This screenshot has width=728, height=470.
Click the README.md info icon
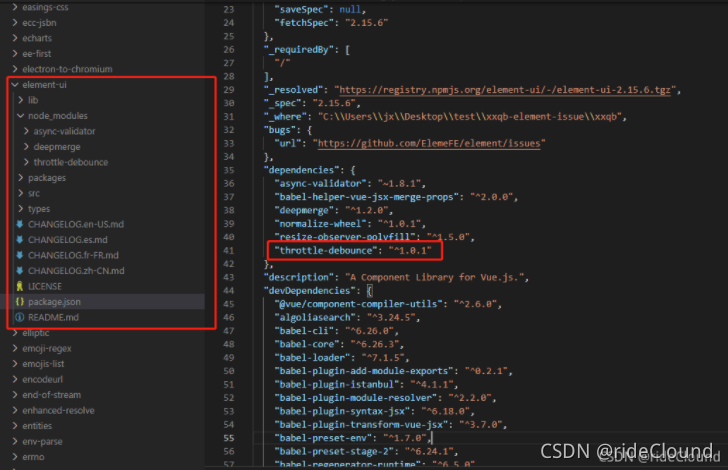[x=20, y=317]
